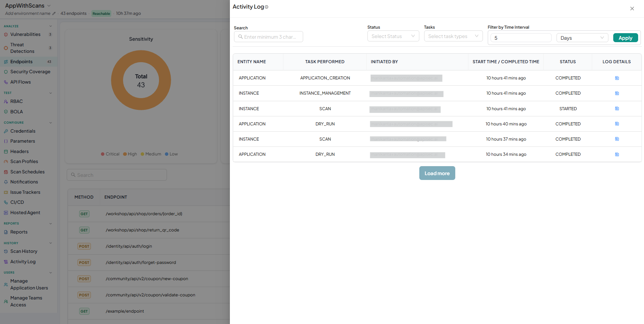Click the Reachable status badge
Screen dimensions: 644x324
[x=101, y=13]
